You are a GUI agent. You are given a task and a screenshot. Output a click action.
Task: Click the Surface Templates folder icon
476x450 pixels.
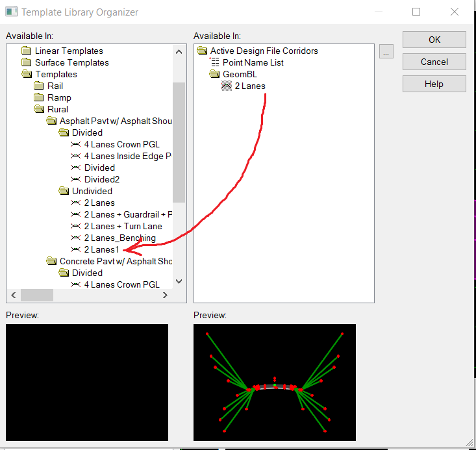[27, 62]
